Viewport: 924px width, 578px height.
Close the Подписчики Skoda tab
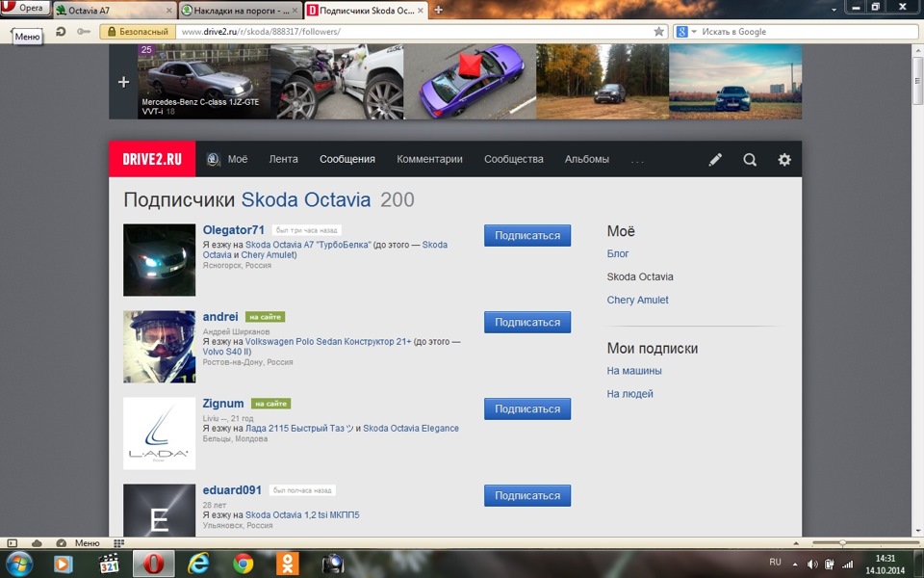[421, 10]
